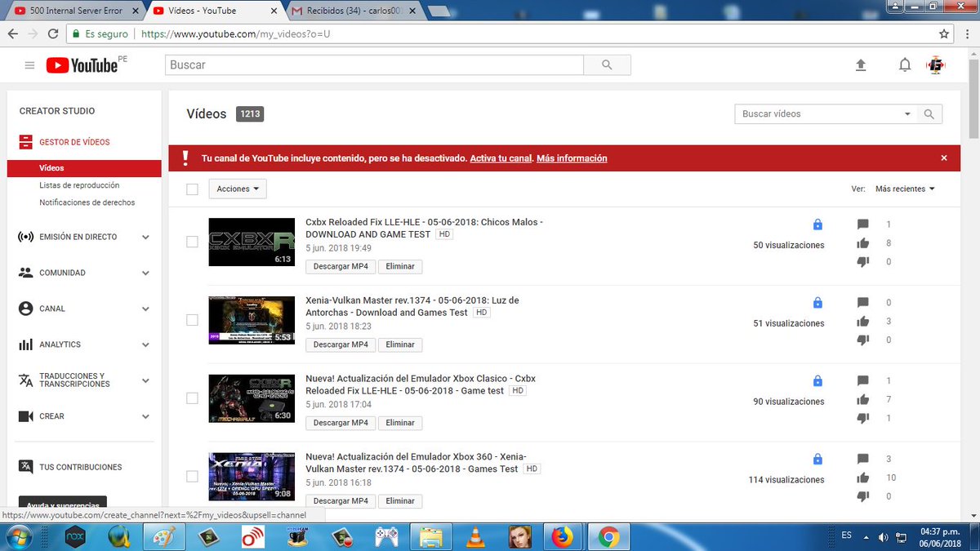Expand the Analytics section
The image size is (980, 551).
coord(145,345)
